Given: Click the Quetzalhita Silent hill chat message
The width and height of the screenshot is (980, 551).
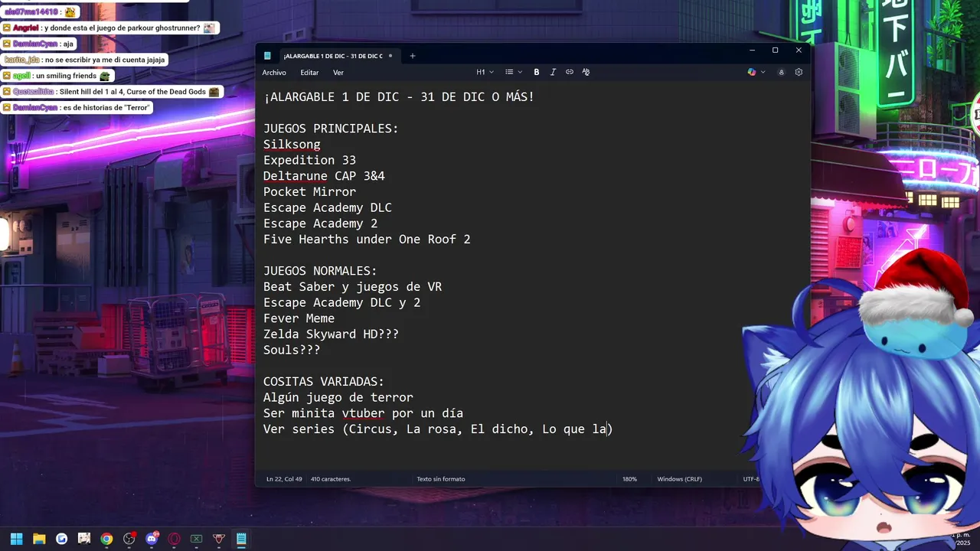Looking at the screenshot, I should [x=112, y=92].
